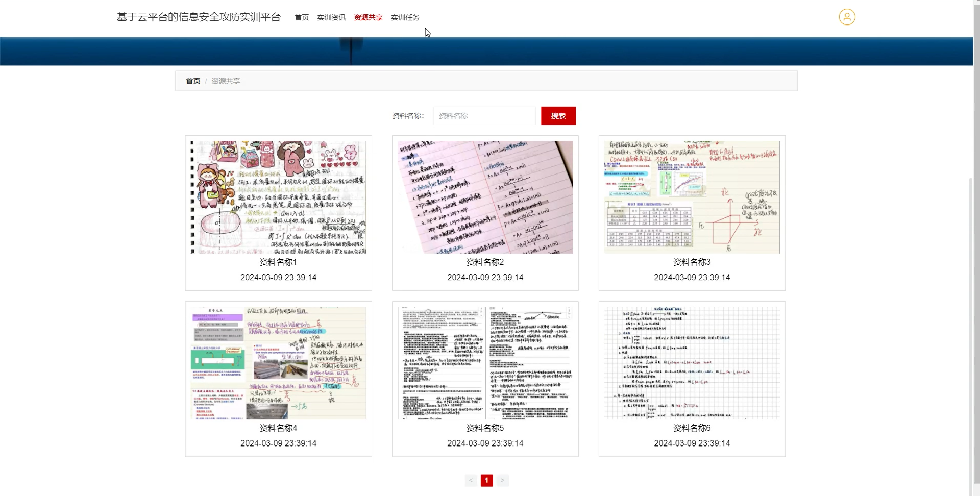The height and width of the screenshot is (496, 980).
Task: Click the 首页 breadcrumb link
Action: pos(192,81)
